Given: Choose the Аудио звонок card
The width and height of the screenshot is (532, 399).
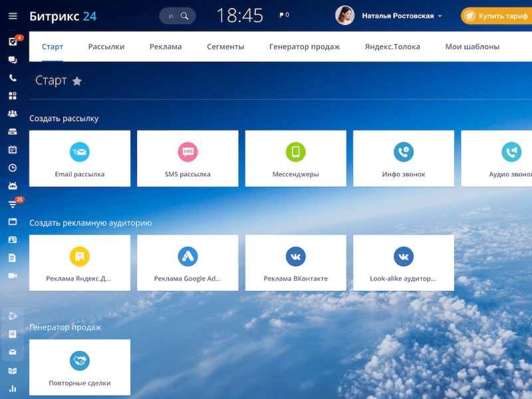Looking at the screenshot, I should tap(497, 158).
